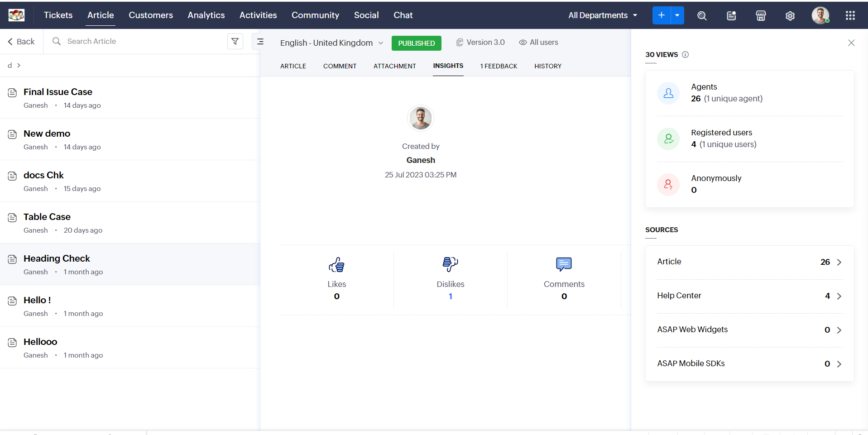Switch to the Tickets module
868x435 pixels.
click(58, 15)
